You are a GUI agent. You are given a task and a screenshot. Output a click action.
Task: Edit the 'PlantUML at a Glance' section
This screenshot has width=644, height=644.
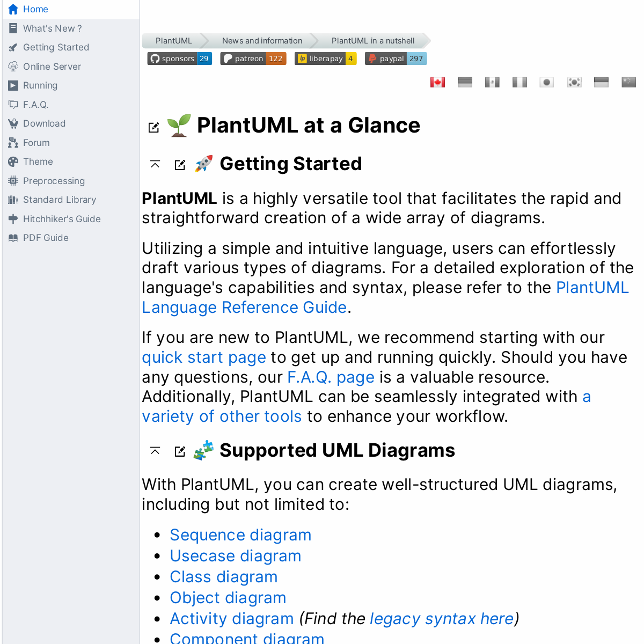pyautogui.click(x=154, y=127)
